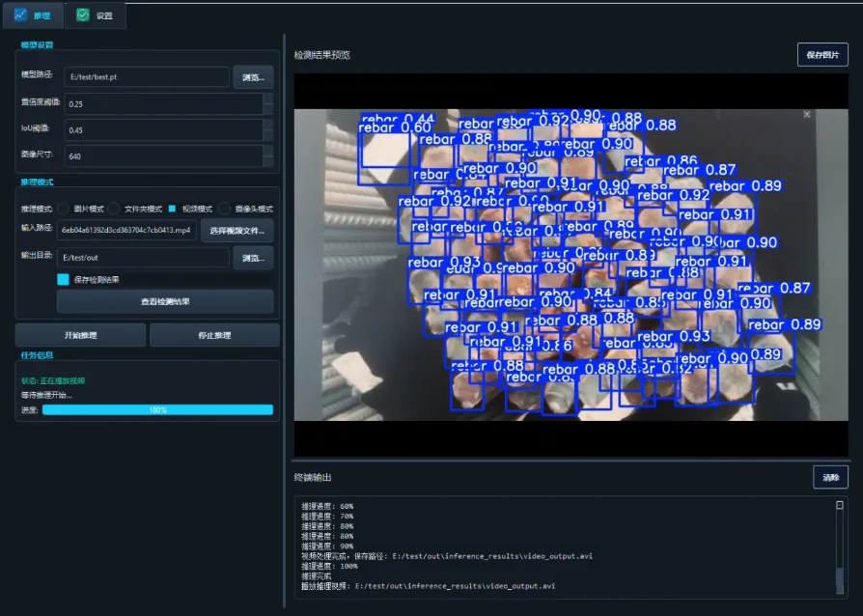Image resolution: width=863 pixels, height=616 pixels.
Task: Click the chart icon on the 推理 tab
Action: click(x=18, y=15)
